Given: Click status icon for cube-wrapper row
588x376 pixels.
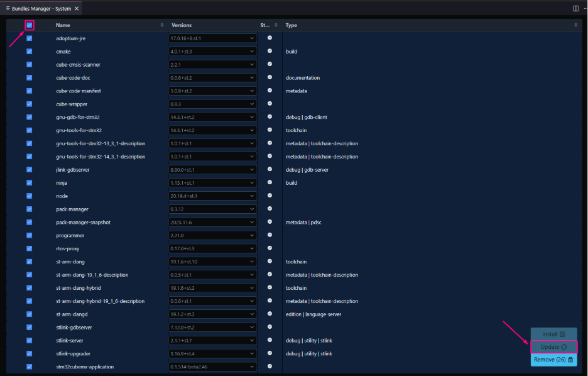Looking at the screenshot, I should [x=269, y=104].
